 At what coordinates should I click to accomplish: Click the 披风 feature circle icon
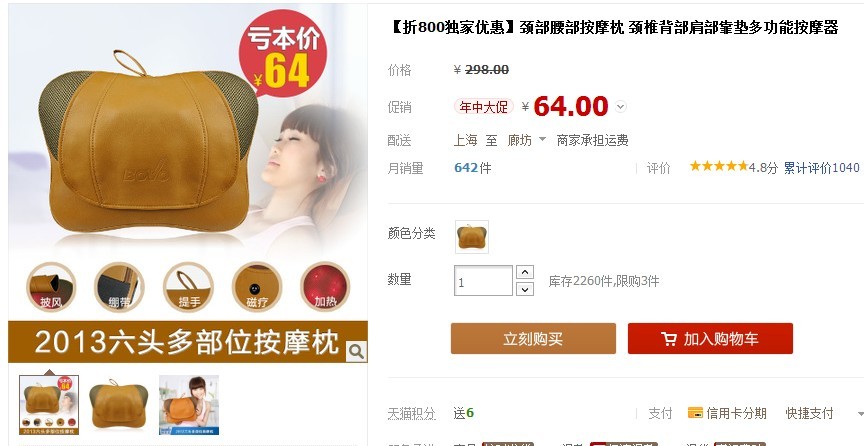51,287
